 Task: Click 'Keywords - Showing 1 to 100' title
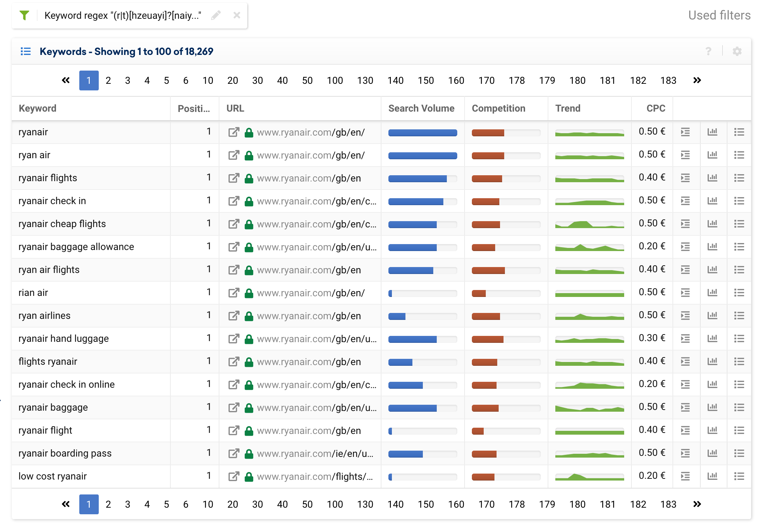coord(126,51)
